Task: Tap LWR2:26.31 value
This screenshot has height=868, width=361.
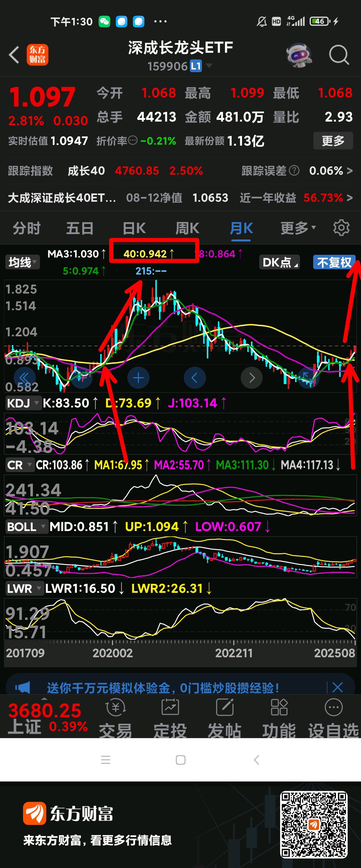Action: [x=171, y=589]
